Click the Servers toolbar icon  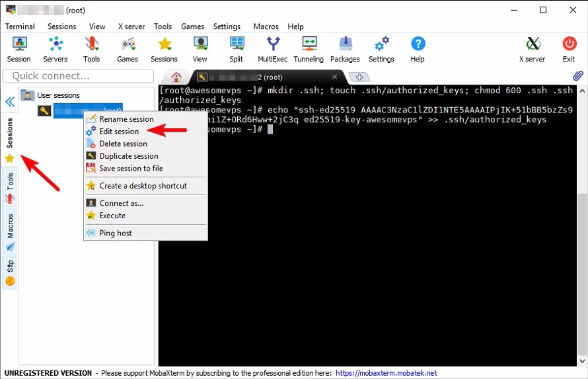click(x=55, y=49)
